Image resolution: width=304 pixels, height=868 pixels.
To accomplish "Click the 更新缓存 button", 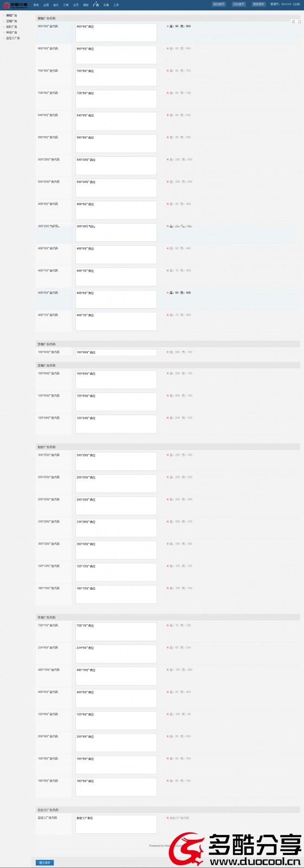I will tap(258, 4).
